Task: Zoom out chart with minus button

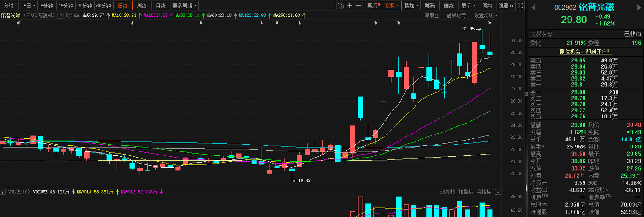Action: coord(359,6)
